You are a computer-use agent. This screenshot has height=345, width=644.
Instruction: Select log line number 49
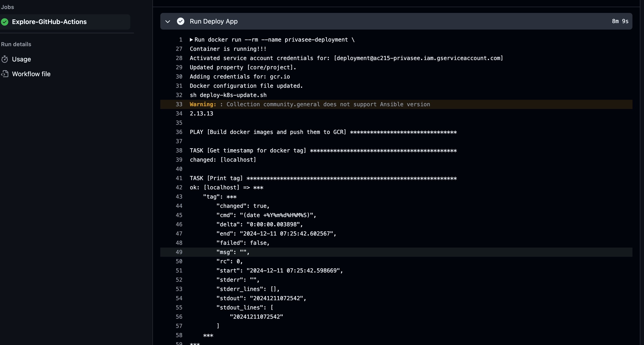(x=179, y=252)
